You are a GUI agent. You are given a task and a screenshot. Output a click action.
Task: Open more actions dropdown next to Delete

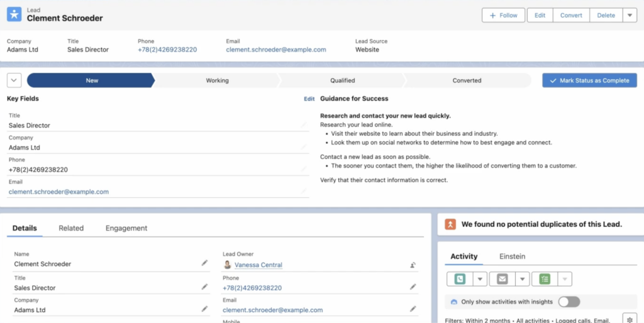(x=630, y=15)
